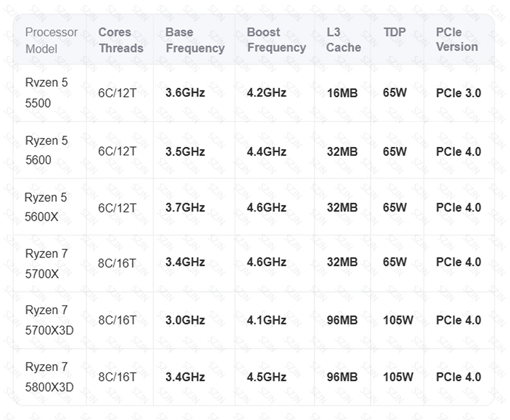Select the Cores Threads column header

[x=120, y=40]
